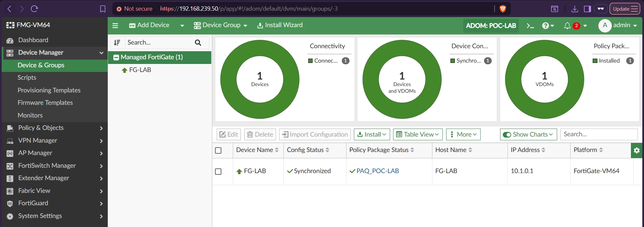Click the browser forward arrow
Image resolution: width=644 pixels, height=227 pixels.
point(22,9)
